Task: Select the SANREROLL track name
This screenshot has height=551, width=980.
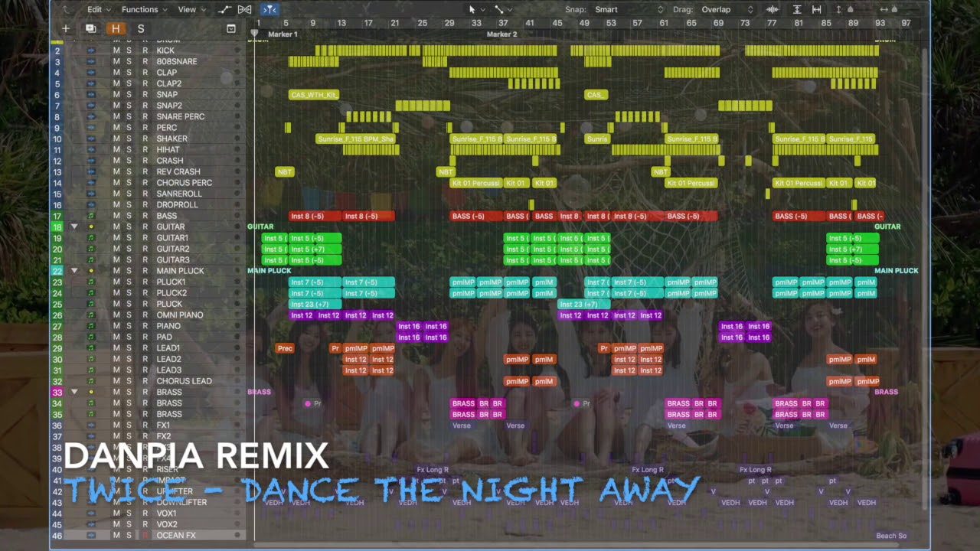Action: click(x=179, y=194)
